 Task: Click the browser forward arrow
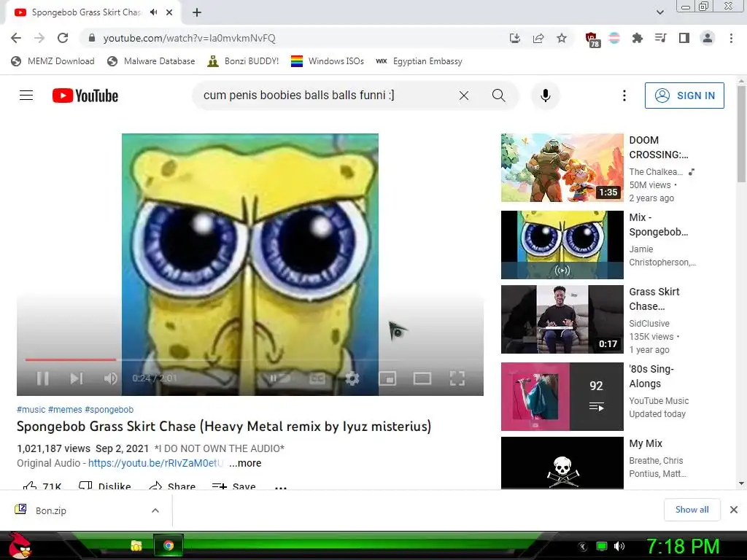[x=39, y=38]
